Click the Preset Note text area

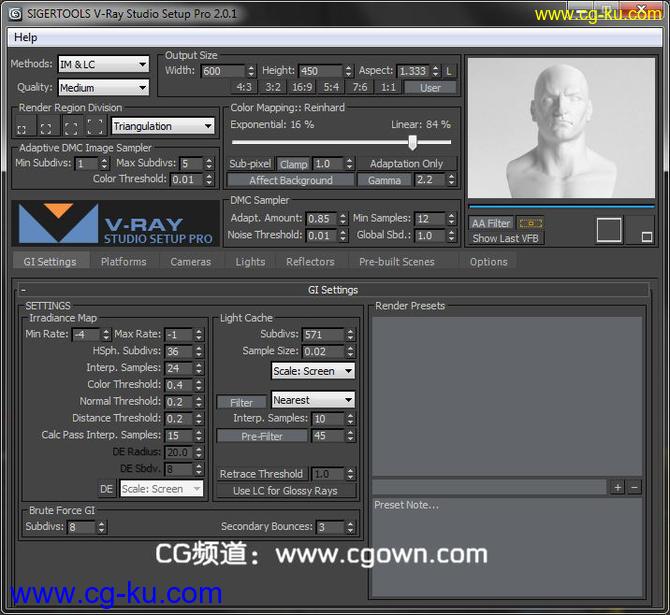pyautogui.click(x=507, y=547)
